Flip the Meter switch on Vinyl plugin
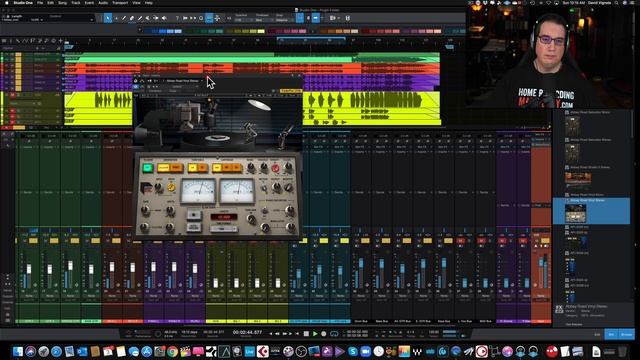Image resolution: width=640 pixels, height=360 pixels. click(x=264, y=188)
